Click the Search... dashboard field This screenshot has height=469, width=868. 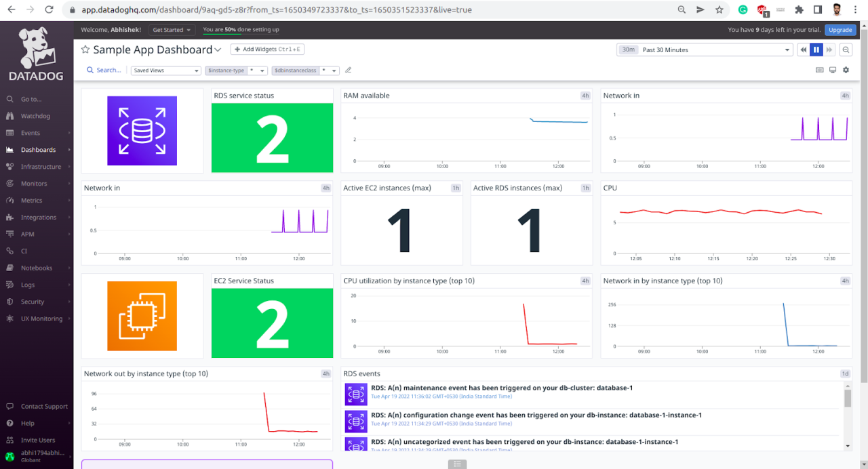[x=104, y=70]
